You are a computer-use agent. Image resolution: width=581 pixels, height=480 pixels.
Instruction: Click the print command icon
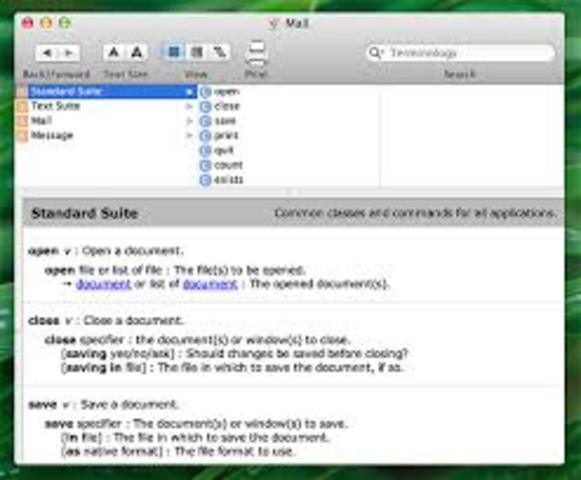coord(205,136)
